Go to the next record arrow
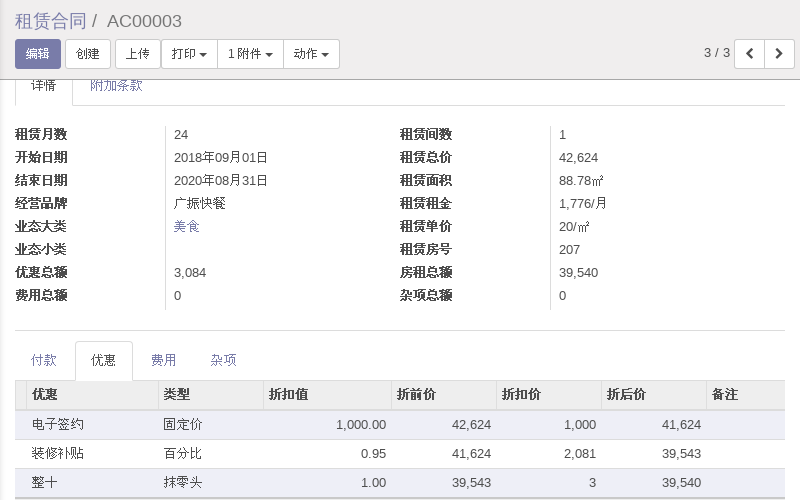Screen dimensions: 800x500 (x=779, y=54)
